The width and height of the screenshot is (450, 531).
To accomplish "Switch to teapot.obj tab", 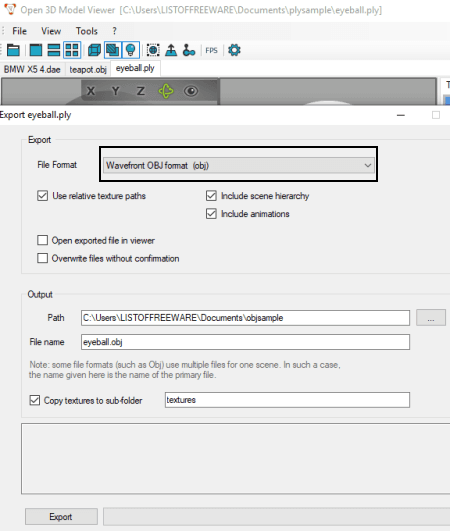I will 88,69.
